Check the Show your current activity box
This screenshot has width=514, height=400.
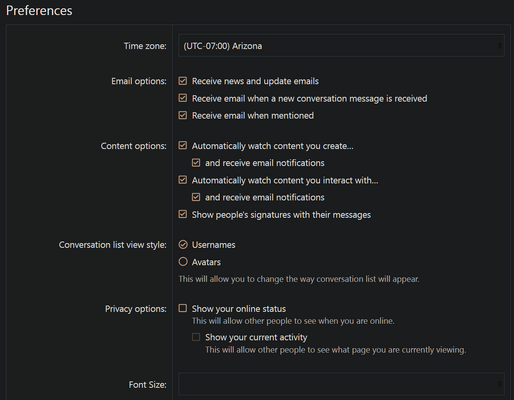click(196, 337)
